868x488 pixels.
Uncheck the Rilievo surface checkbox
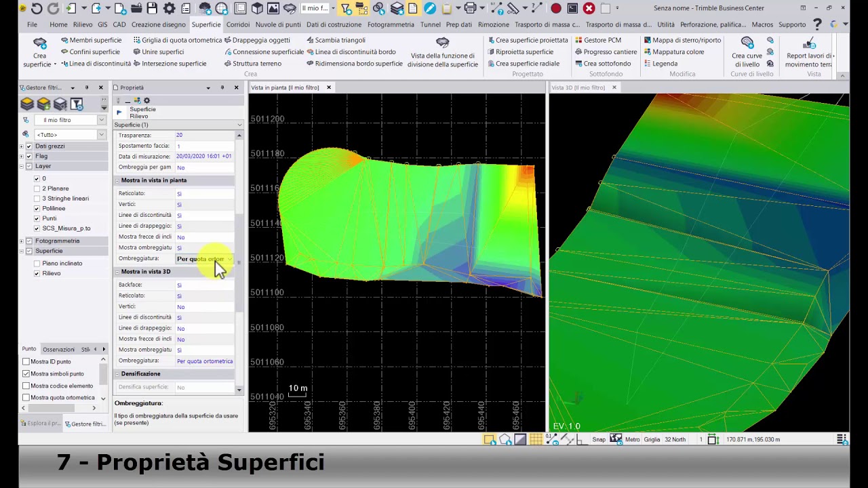pos(37,273)
